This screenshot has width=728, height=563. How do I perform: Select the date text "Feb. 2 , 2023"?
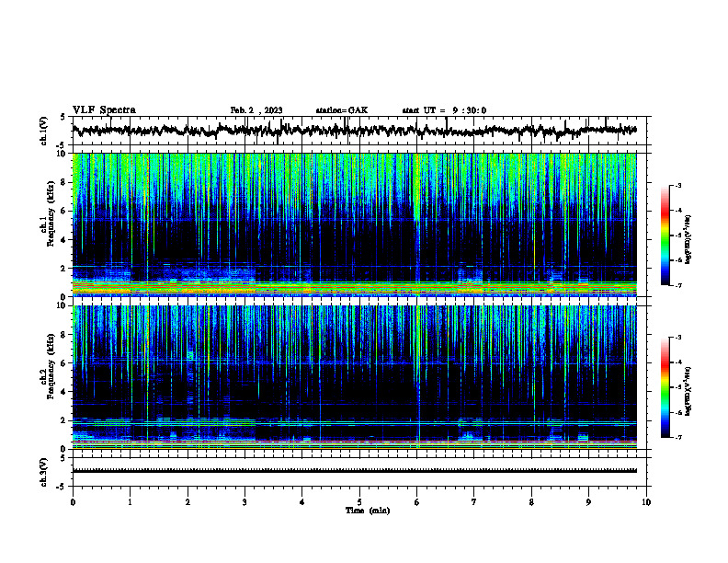pos(256,110)
